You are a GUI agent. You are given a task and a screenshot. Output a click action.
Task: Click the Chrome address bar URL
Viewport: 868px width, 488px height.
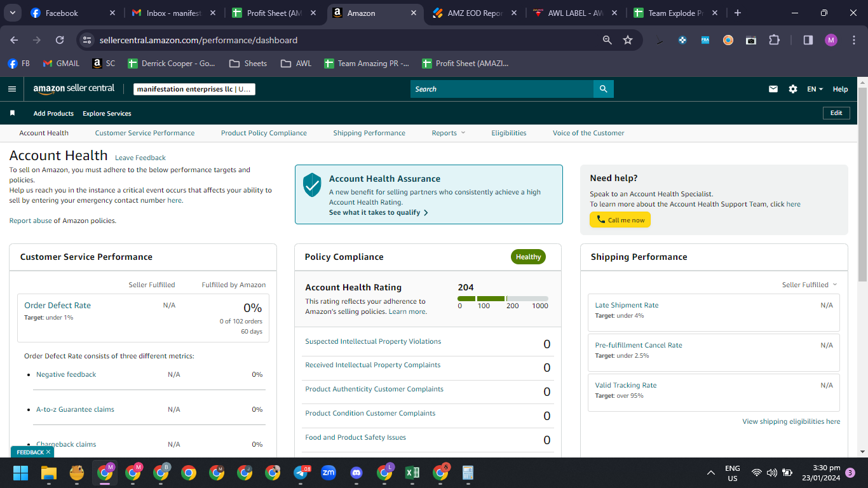[198, 40]
